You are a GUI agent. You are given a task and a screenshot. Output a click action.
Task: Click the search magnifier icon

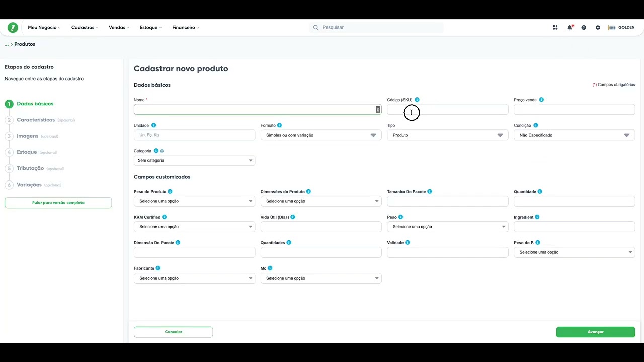(316, 28)
